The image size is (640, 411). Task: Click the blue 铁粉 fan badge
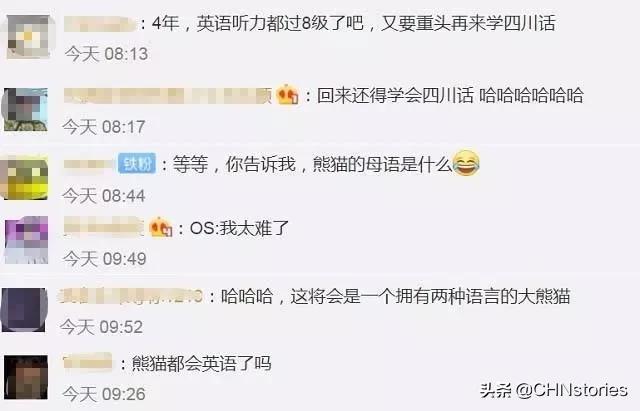pos(137,164)
